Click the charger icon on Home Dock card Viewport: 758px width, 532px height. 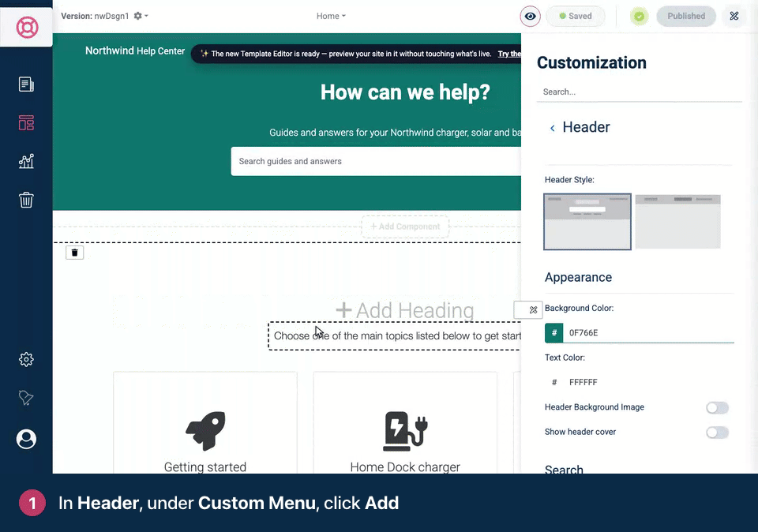[x=405, y=431]
